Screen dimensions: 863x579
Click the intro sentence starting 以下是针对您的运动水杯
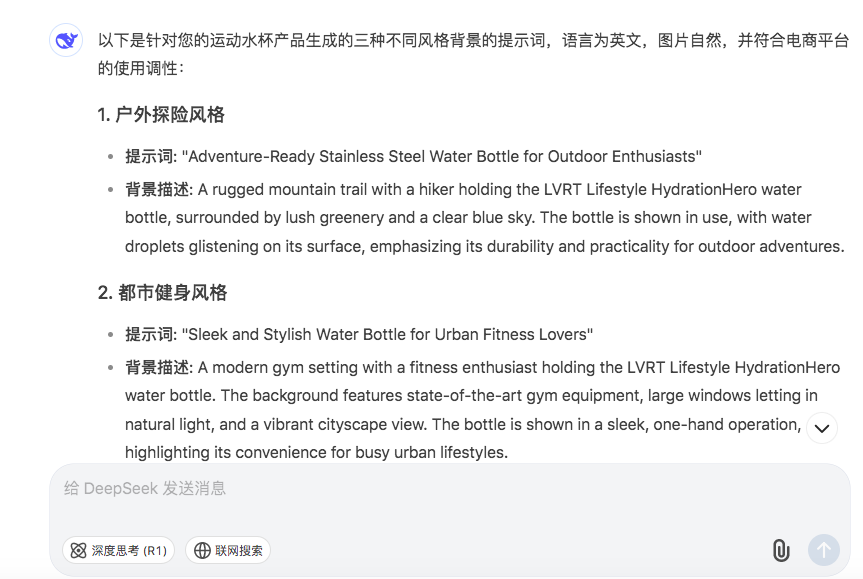473,54
